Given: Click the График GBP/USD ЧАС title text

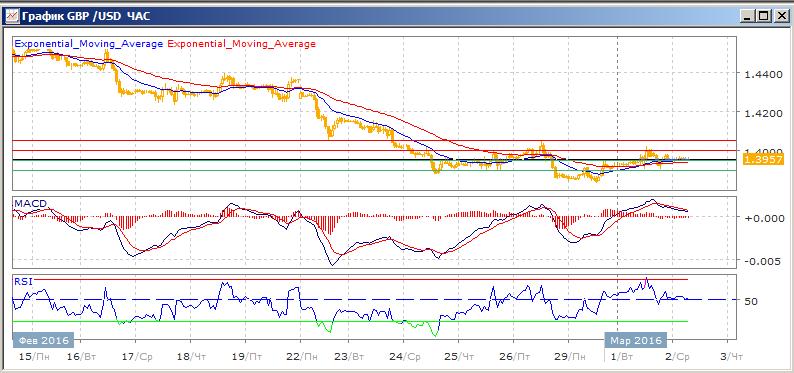Looking at the screenshot, I should [x=85, y=17].
